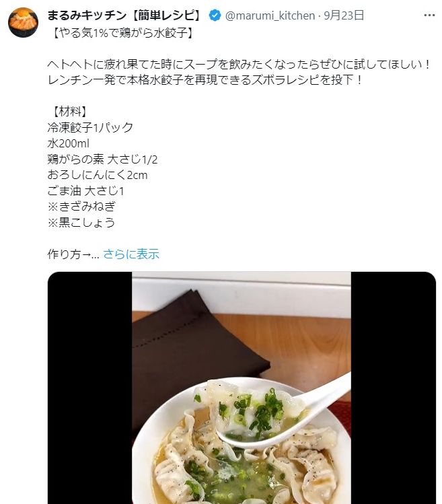Click the ※黒こしょう text line
442x504 pixels.
(x=81, y=223)
